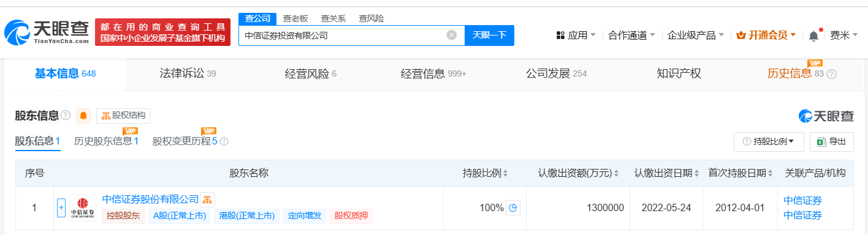Expand the shareholder row plus button
The height and width of the screenshot is (235, 868).
pos(61,208)
